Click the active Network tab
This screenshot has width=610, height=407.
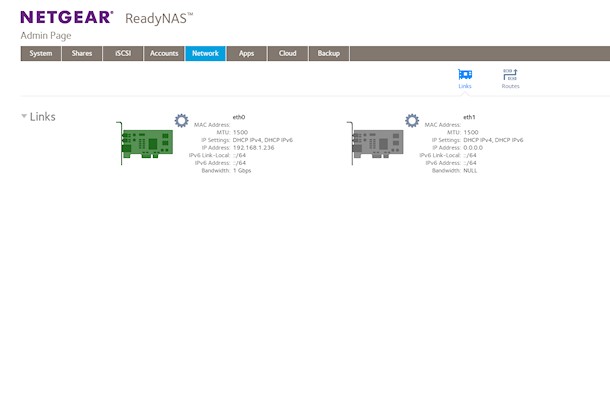[x=205, y=54]
